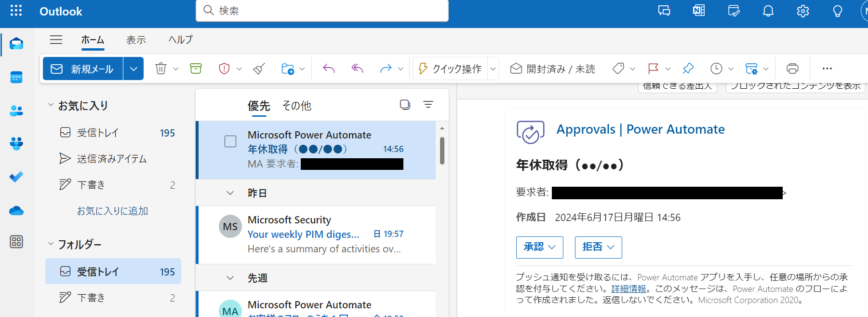Image resolution: width=868 pixels, height=317 pixels.
Task: Open the chat icon in header
Action: pos(664,11)
